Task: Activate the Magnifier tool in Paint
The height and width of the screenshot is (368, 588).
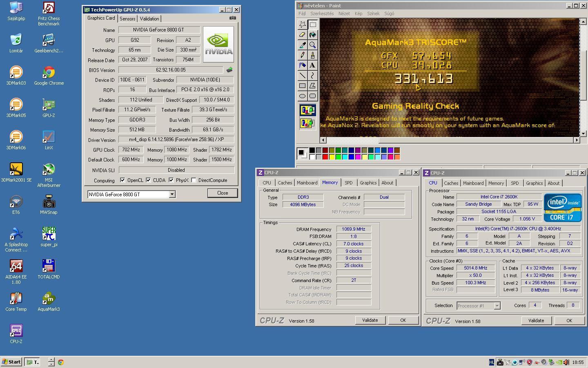Action: pos(312,45)
